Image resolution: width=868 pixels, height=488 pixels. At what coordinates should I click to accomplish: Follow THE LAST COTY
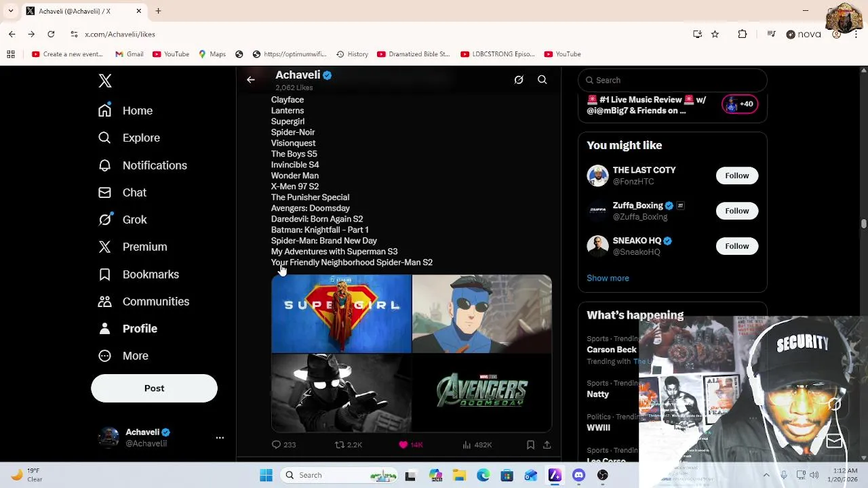coord(737,176)
